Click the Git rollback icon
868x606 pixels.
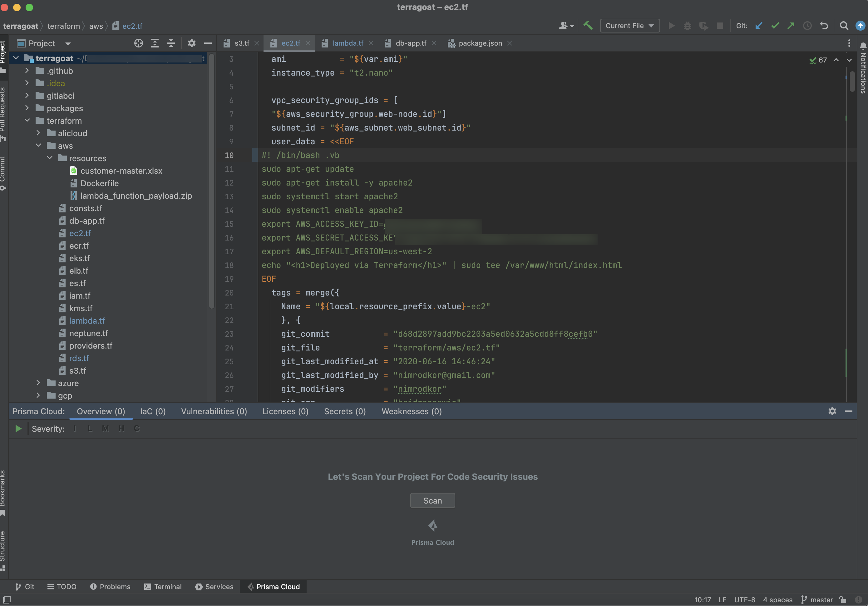click(824, 26)
